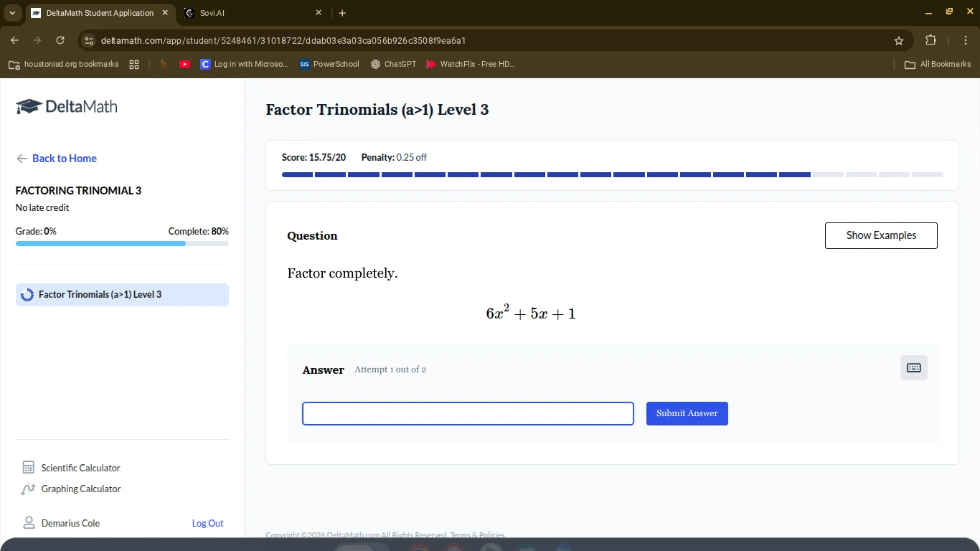
Task: Click the Demarius Cole user name
Action: tap(70, 523)
